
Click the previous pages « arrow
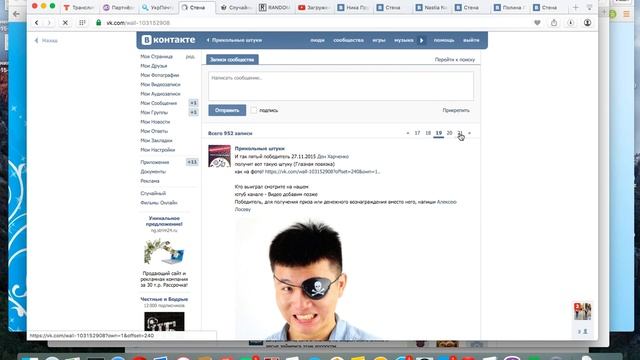(407, 133)
